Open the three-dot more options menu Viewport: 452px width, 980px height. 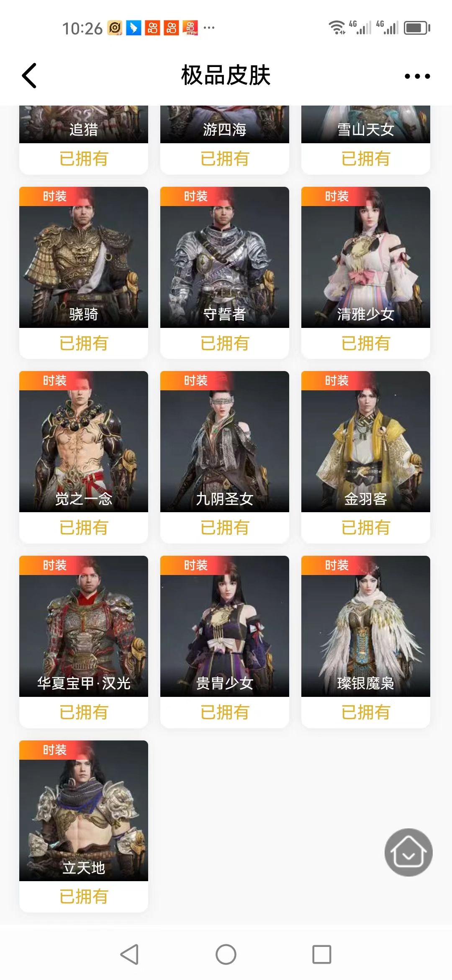(x=417, y=76)
